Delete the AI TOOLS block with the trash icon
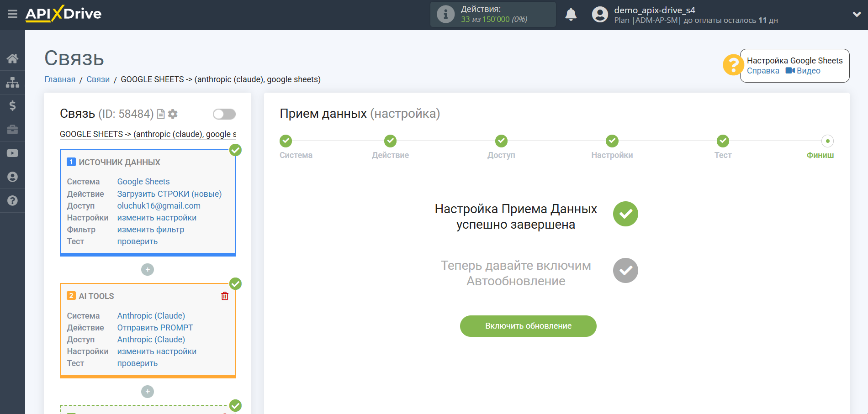Viewport: 868px width, 414px height. pos(224,296)
